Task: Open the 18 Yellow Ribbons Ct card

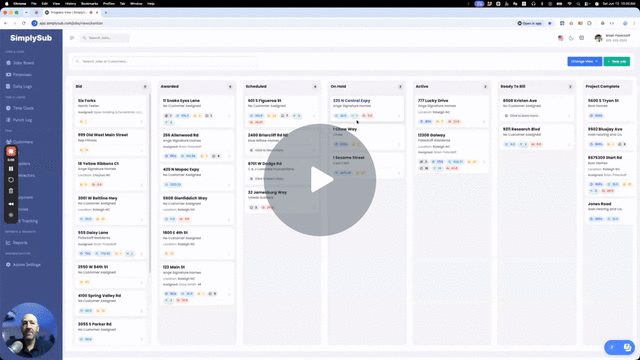Action: coord(110,174)
